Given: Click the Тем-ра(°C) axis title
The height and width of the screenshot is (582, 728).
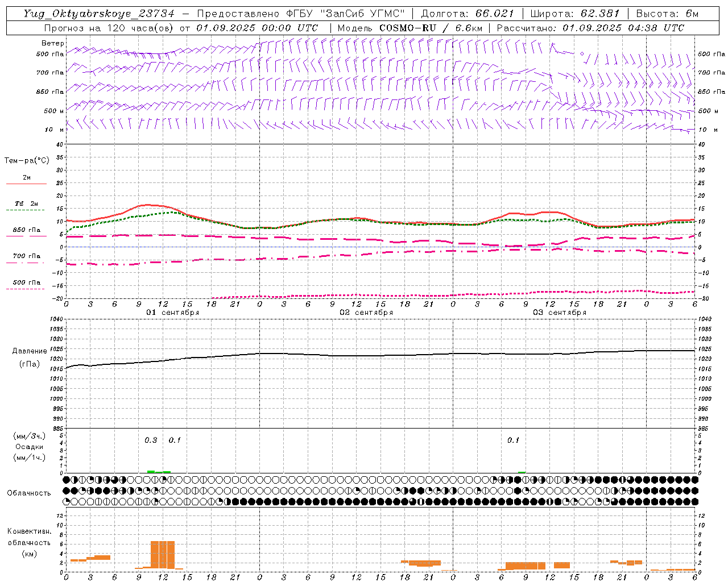Looking at the screenshot, I should [27, 161].
